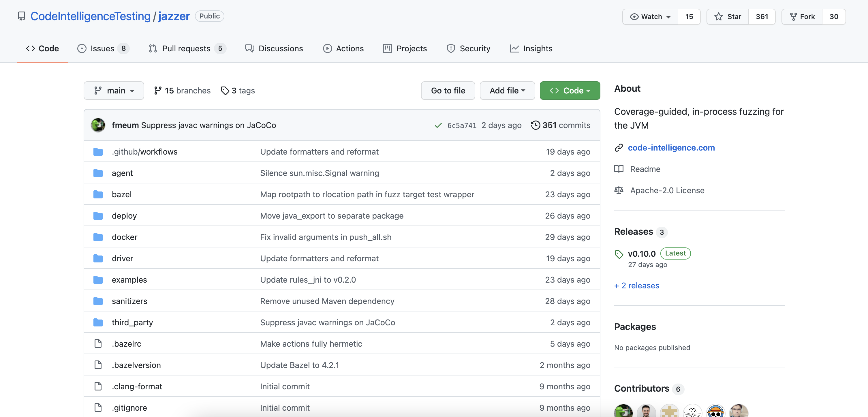The width and height of the screenshot is (868, 417).
Task: Click fmeum's avatar in the commit bar
Action: click(x=98, y=125)
